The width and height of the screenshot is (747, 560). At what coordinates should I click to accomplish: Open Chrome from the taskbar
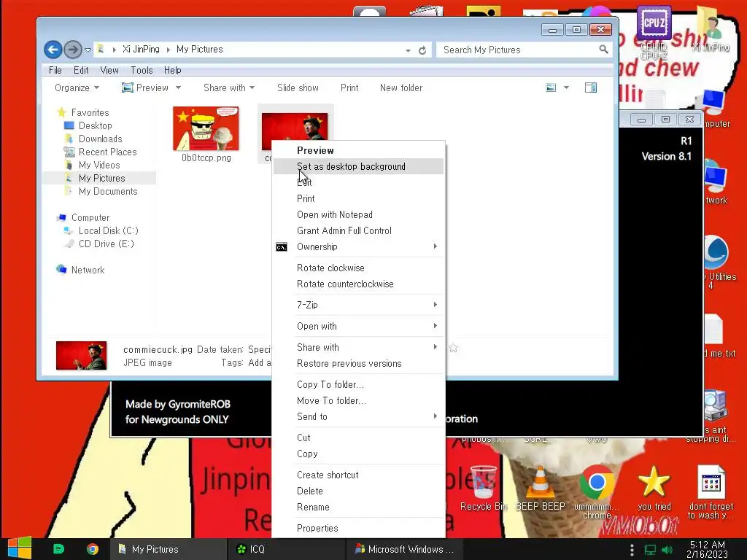[93, 549]
